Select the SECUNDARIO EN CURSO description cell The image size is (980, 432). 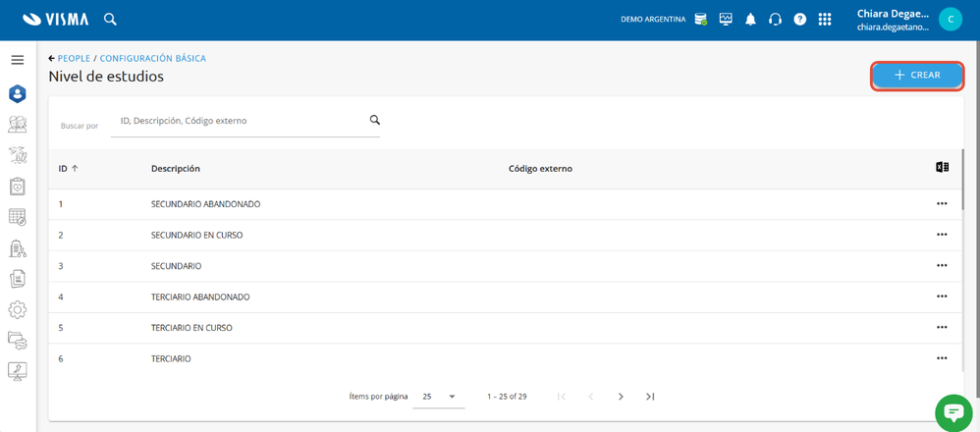tap(196, 235)
